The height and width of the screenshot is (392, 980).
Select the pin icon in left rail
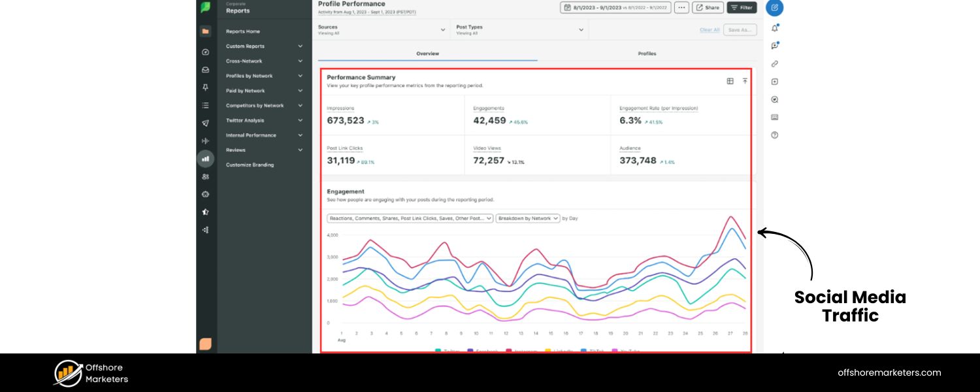pos(206,88)
